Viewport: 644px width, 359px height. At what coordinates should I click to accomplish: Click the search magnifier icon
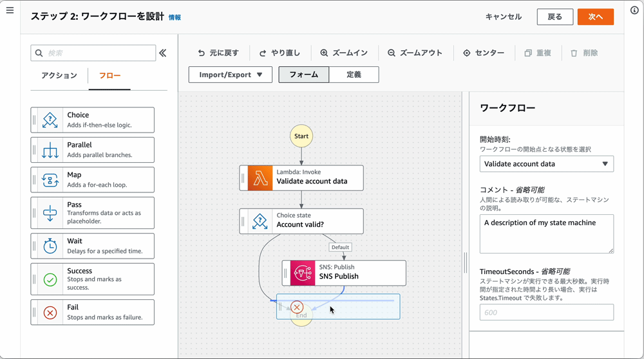[39, 53]
